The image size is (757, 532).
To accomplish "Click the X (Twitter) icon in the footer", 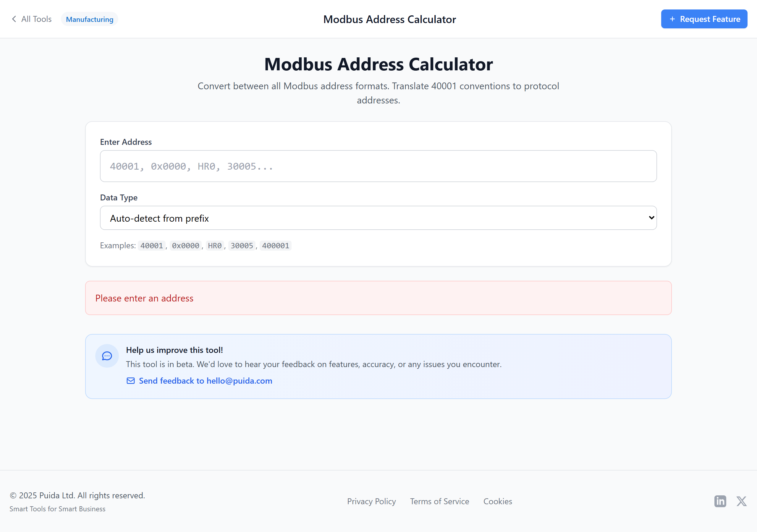I will [x=742, y=501].
